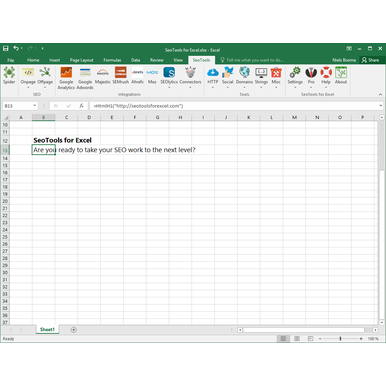Open the Domains tools

click(x=244, y=77)
